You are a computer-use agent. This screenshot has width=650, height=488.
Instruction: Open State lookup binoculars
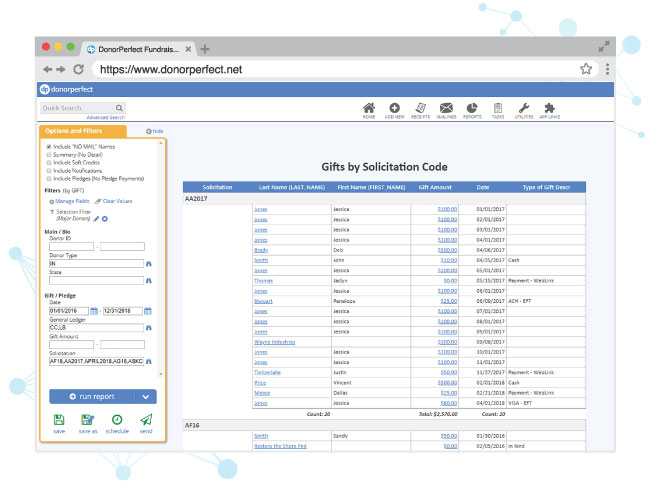149,281
